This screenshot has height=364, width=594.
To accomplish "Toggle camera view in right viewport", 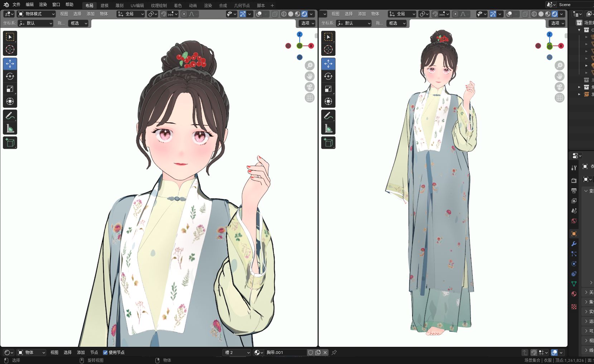I will pyautogui.click(x=560, y=87).
